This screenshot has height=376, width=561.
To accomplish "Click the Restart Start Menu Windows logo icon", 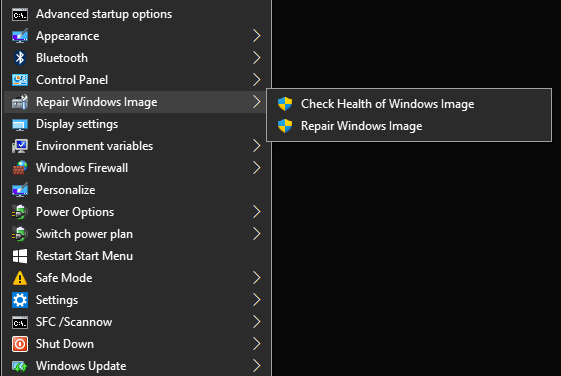I will click(x=20, y=256).
